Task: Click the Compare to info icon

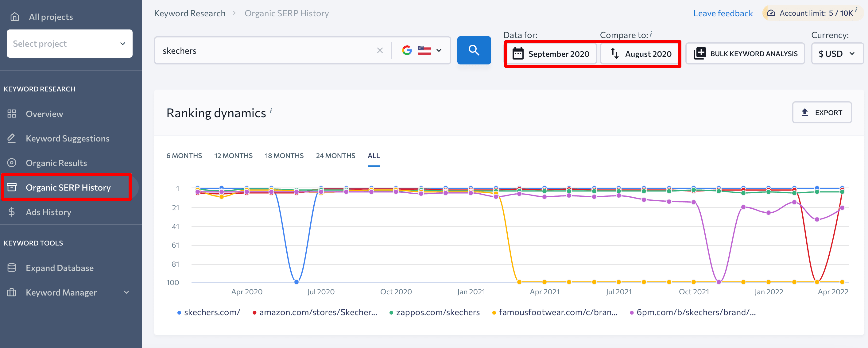Action: (651, 33)
